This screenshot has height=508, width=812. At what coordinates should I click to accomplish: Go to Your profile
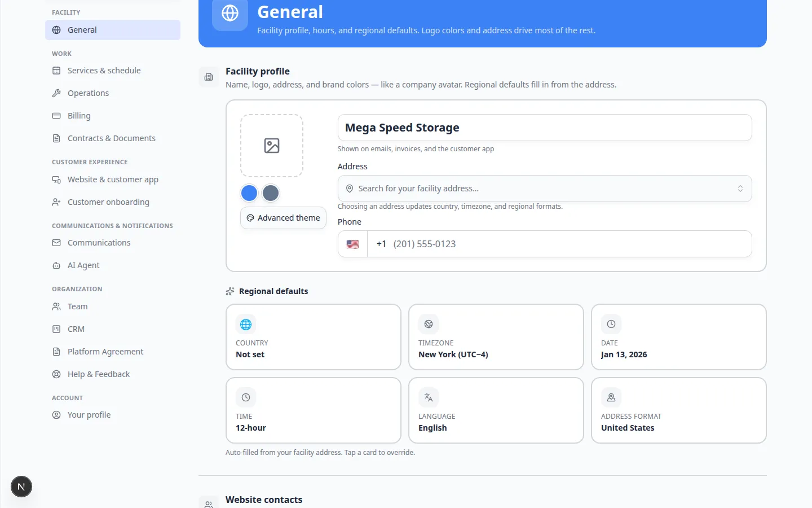pos(113,415)
